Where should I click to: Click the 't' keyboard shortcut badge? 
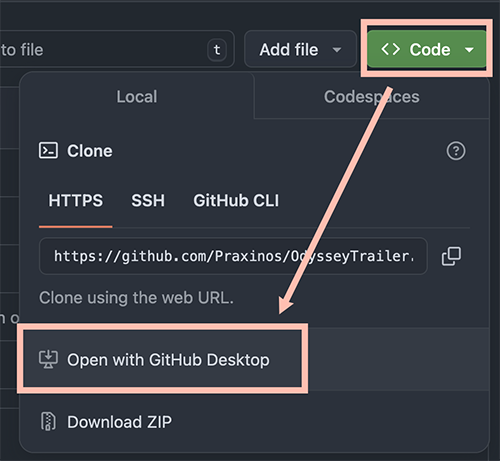(x=217, y=50)
